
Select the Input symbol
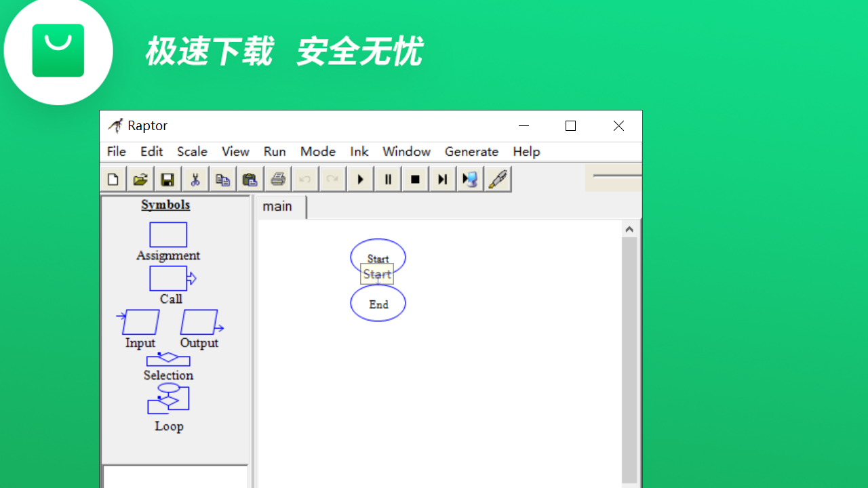(139, 321)
